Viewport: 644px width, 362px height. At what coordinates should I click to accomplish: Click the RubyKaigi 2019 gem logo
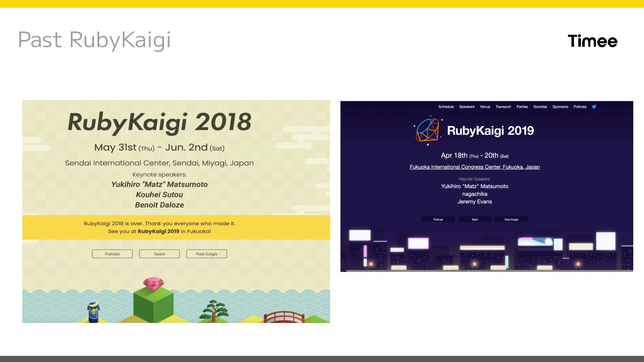click(x=428, y=130)
